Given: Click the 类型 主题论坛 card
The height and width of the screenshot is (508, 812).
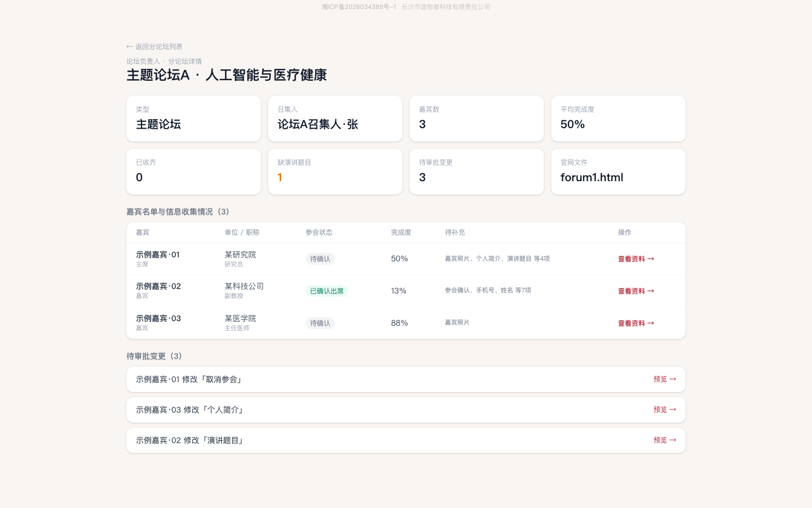Looking at the screenshot, I should 193,119.
